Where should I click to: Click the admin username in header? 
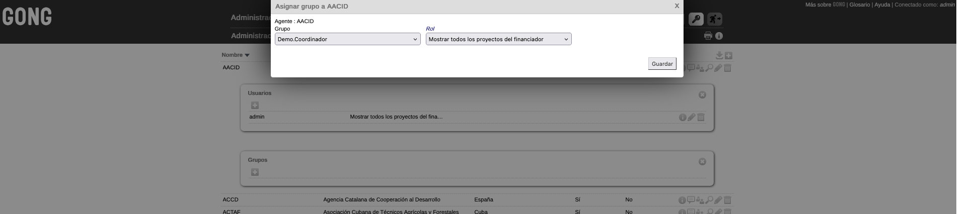pos(947,5)
